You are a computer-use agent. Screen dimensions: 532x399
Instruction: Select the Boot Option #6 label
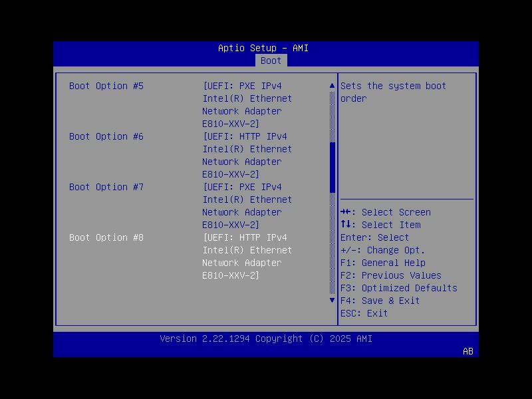coord(106,136)
